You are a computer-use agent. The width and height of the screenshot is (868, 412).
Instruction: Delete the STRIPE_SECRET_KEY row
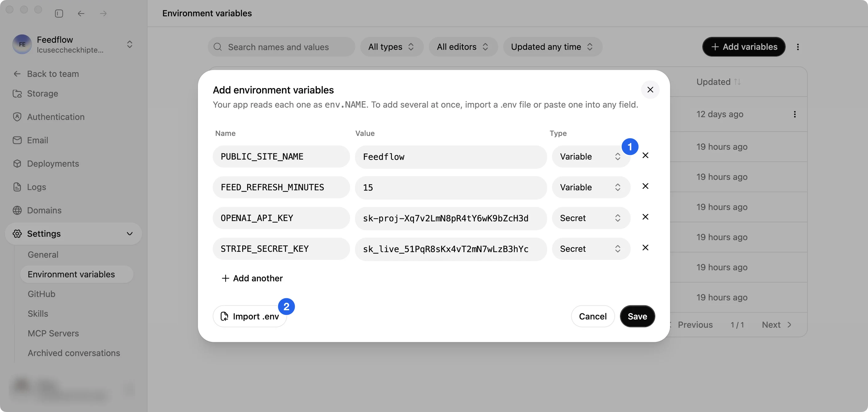645,248
